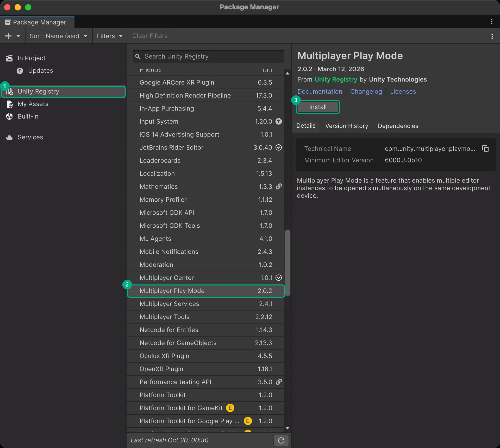
Task: Click the package list scroll up arrow
Action: pos(287,73)
